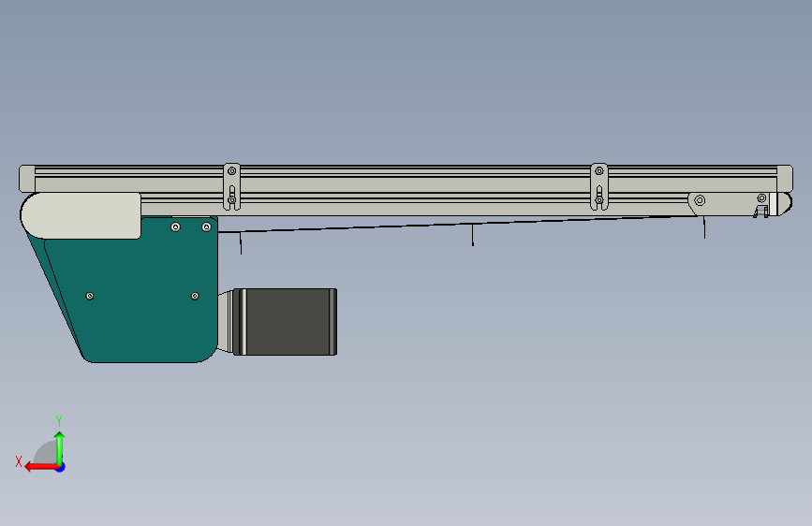Select the dark gray motor body
The height and width of the screenshot is (526, 812).
point(286,322)
